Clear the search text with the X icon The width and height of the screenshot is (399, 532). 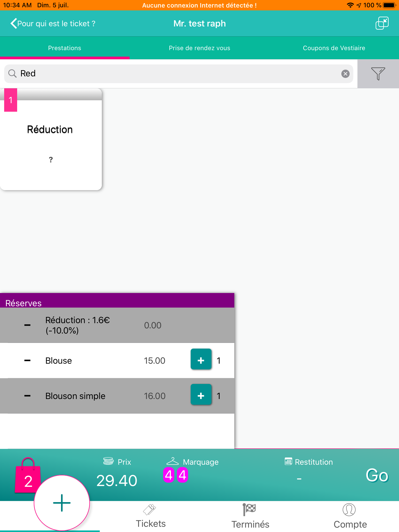(x=345, y=74)
